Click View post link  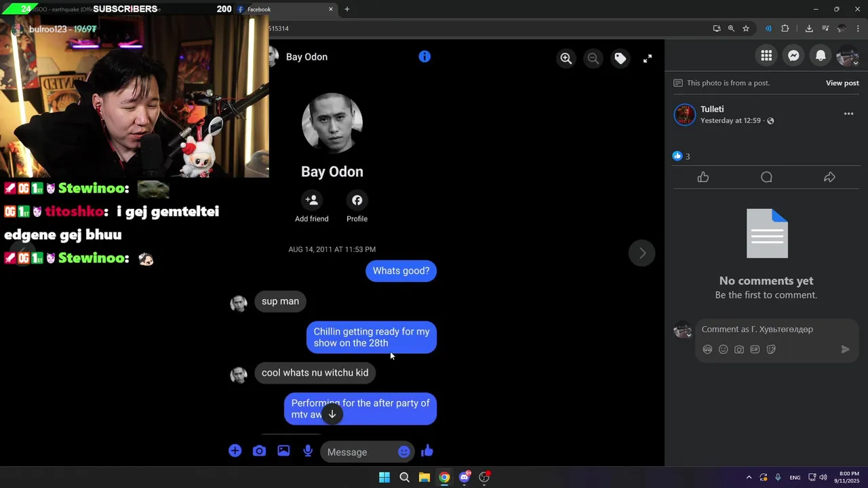[x=842, y=83]
